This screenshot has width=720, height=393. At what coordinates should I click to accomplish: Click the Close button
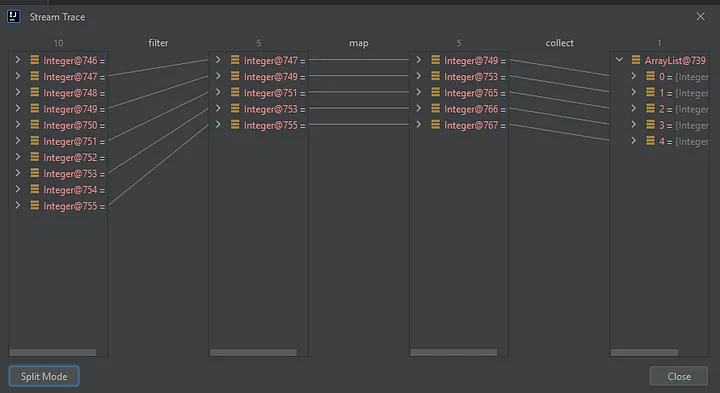click(x=679, y=376)
